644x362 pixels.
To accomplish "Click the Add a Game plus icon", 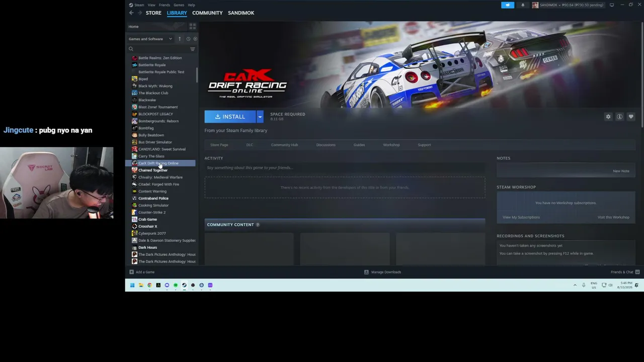I will tap(131, 272).
